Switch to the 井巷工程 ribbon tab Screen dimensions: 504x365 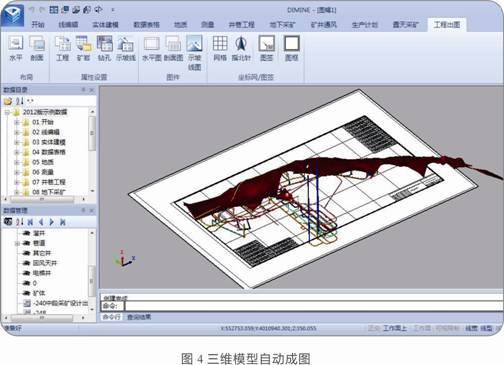coord(241,25)
